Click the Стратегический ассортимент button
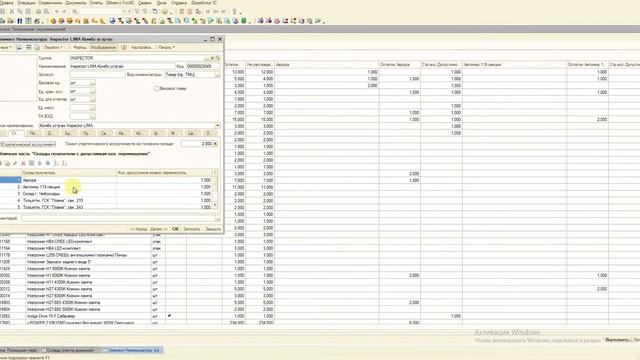 [x=28, y=144]
